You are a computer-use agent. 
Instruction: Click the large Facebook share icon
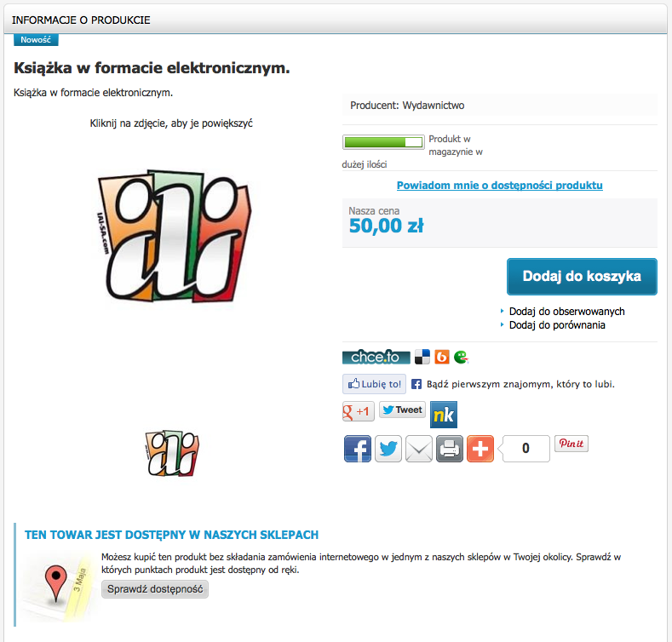point(358,449)
